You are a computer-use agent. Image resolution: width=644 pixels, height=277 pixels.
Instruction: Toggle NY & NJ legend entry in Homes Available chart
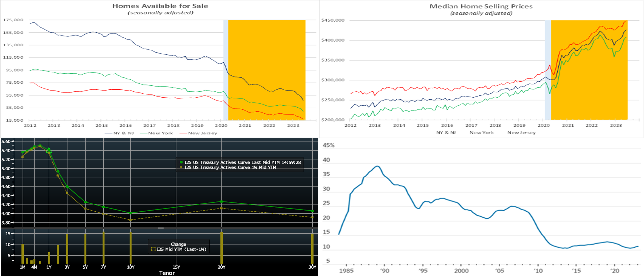click(120, 133)
